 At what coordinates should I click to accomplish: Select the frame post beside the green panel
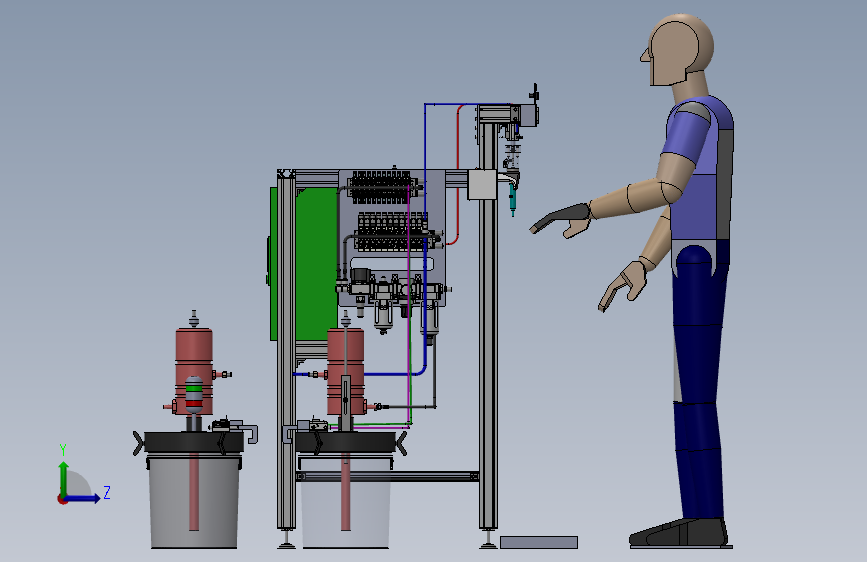point(286,351)
